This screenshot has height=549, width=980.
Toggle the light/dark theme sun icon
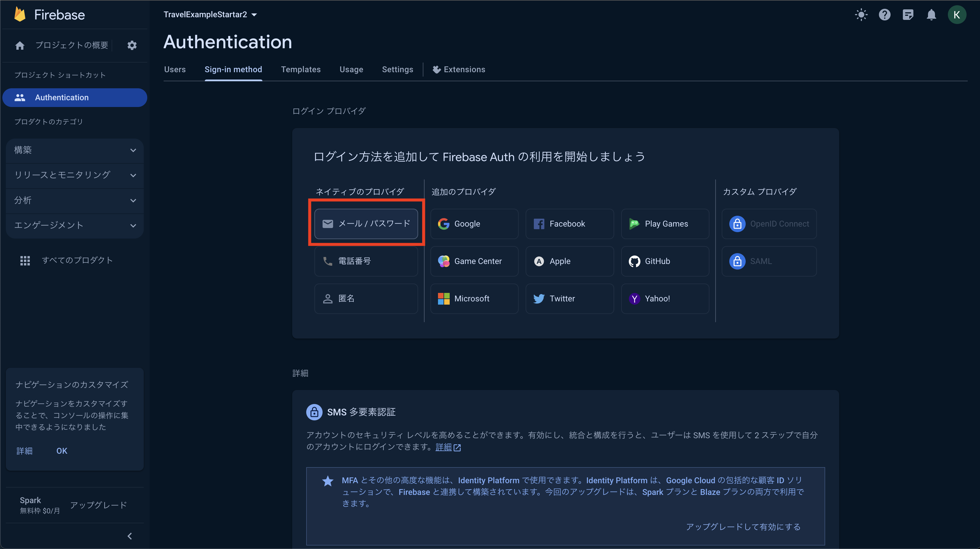[861, 15]
